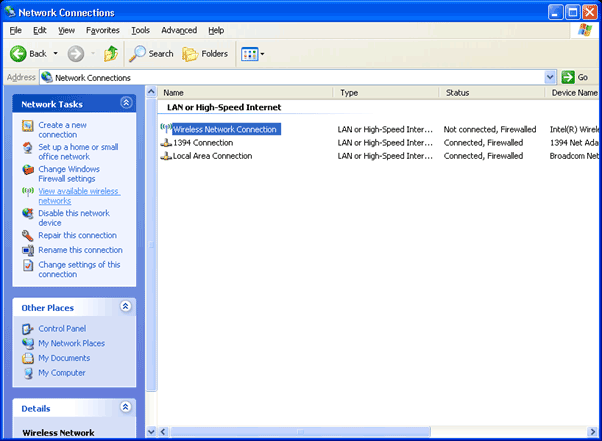The image size is (602, 441).
Task: Open the Advanced menu
Action: (x=179, y=31)
